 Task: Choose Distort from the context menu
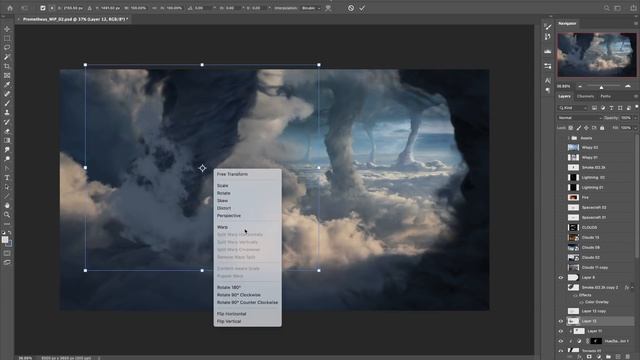(224, 208)
